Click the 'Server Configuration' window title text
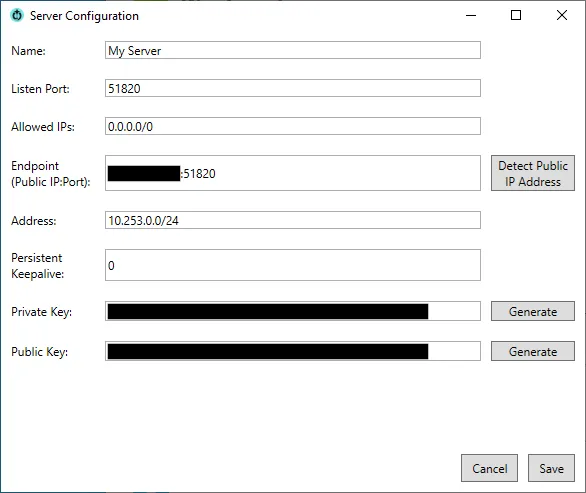586x493 pixels. (x=84, y=16)
